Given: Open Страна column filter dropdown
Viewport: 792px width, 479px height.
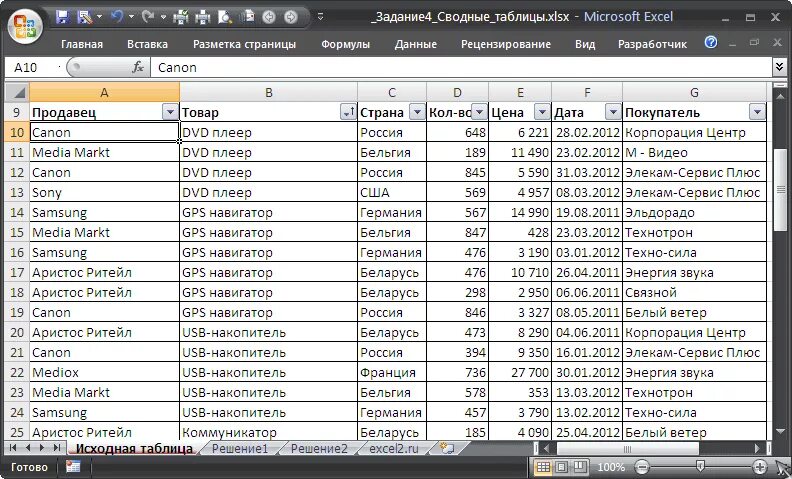Looking at the screenshot, I should [417, 112].
